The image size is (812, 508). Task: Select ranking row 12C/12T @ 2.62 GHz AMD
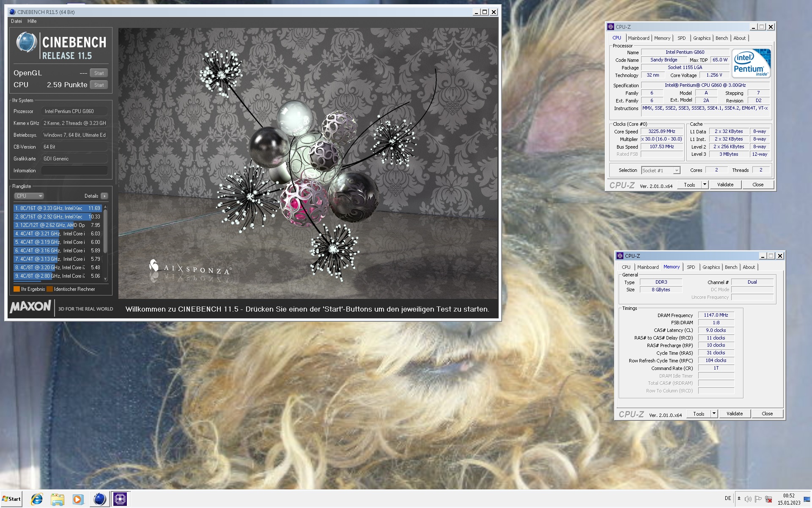pyautogui.click(x=58, y=225)
